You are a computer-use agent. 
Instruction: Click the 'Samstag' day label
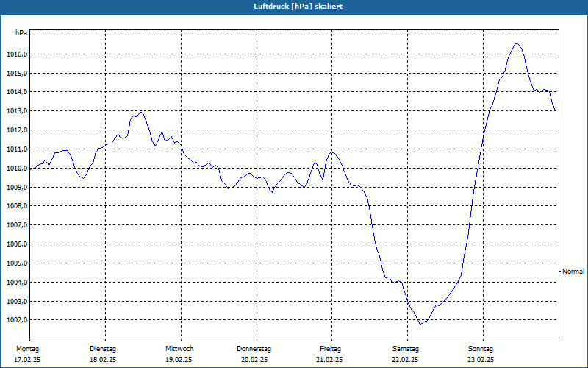coord(406,349)
